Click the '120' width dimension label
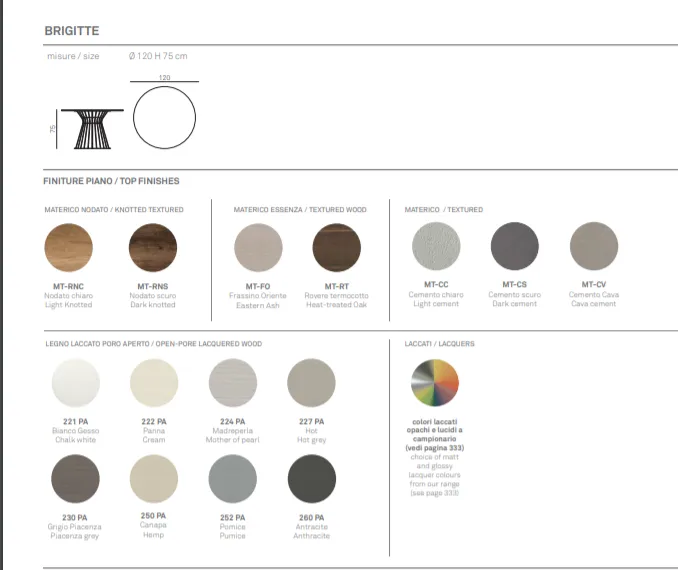Screen dimensions: 678x570 tap(164, 77)
